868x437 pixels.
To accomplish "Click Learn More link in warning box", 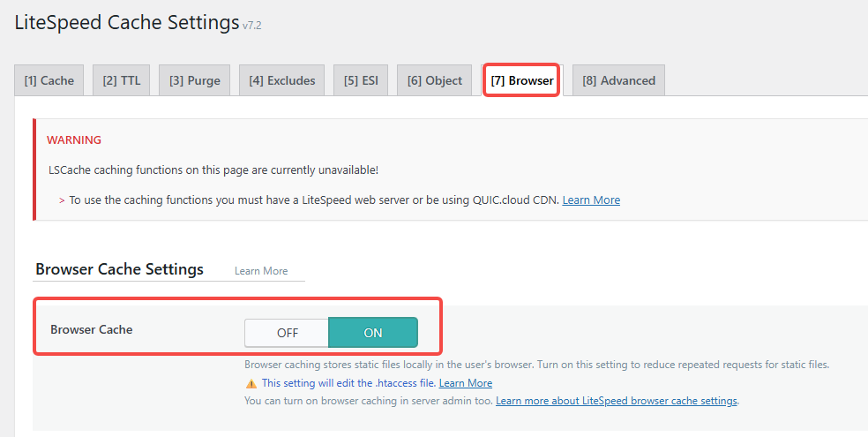I will click(x=591, y=200).
